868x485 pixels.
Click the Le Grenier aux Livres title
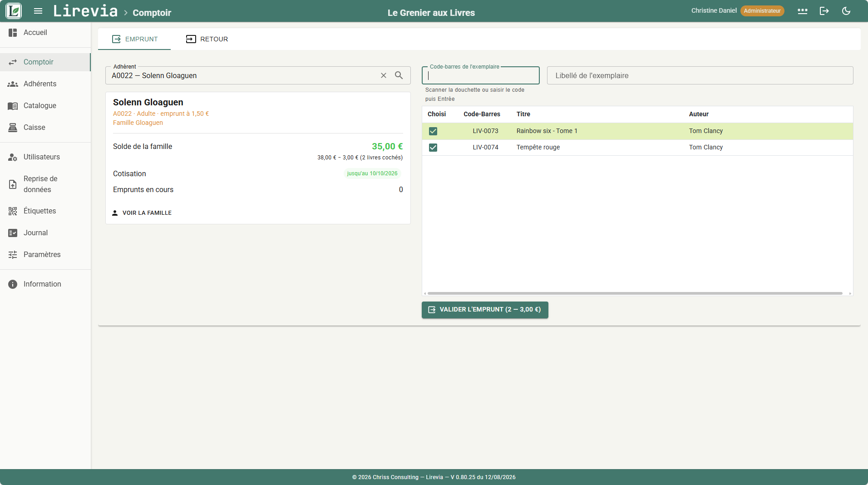coord(431,13)
